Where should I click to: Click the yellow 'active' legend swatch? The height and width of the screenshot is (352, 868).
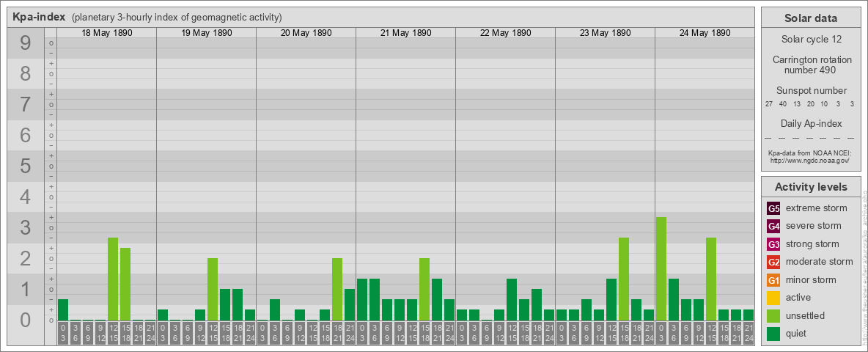click(773, 298)
